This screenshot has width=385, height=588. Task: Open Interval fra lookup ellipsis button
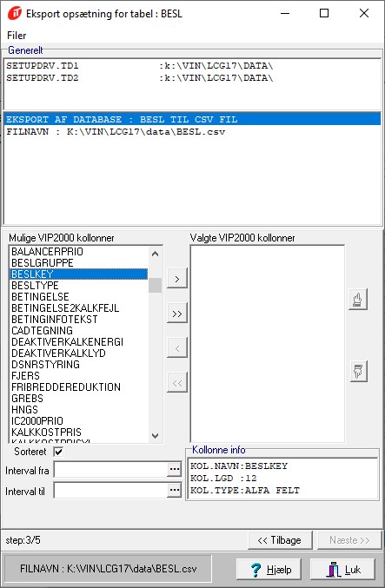tap(174, 470)
